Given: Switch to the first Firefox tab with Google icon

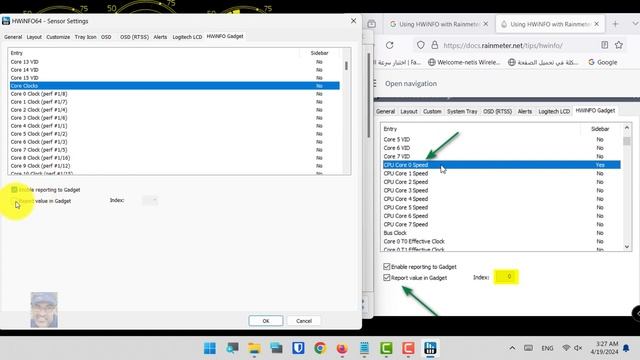Looking at the screenshot, I should click(x=439, y=24).
